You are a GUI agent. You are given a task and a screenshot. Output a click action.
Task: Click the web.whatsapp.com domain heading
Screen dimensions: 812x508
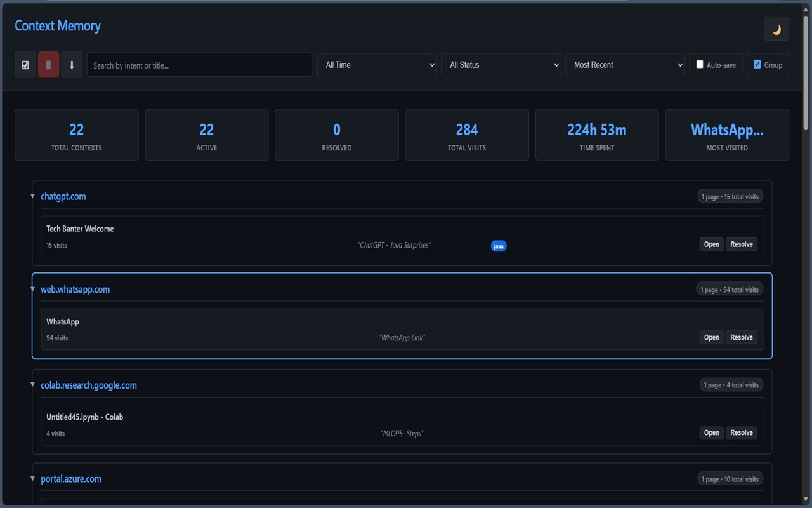(75, 289)
